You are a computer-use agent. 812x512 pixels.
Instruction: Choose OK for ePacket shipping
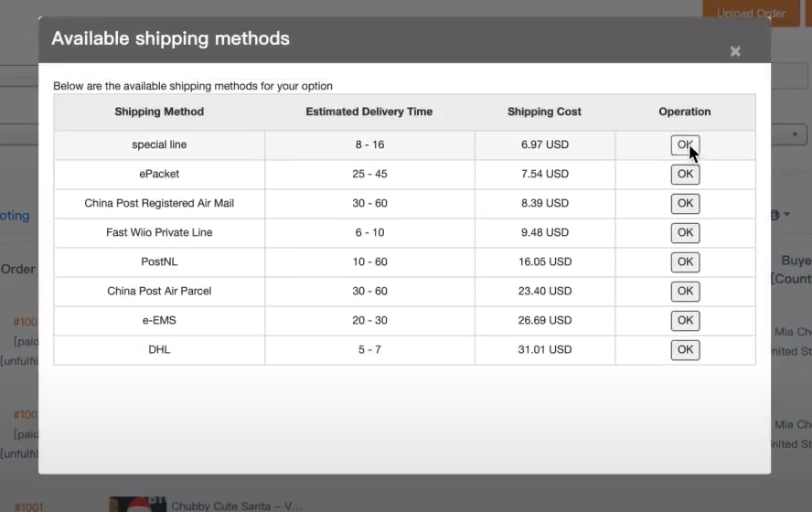[685, 174]
